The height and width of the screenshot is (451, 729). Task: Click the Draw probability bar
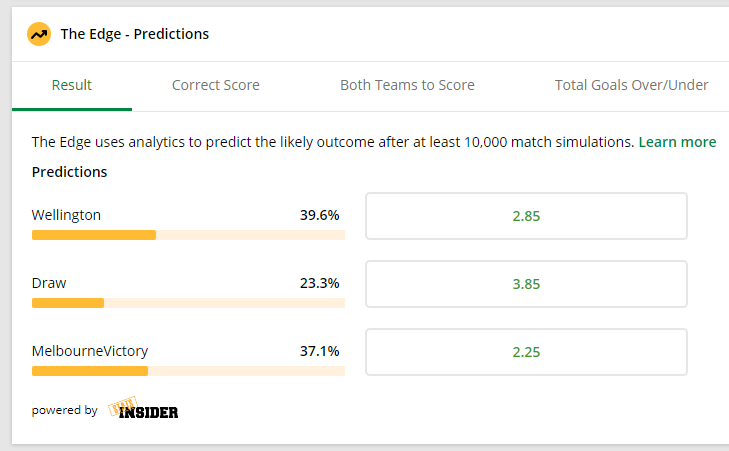(188, 303)
